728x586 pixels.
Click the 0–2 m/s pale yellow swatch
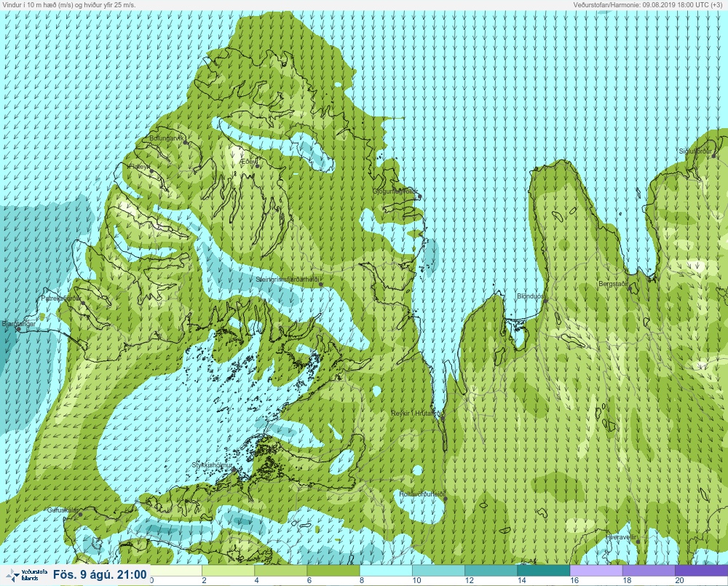pos(176,571)
